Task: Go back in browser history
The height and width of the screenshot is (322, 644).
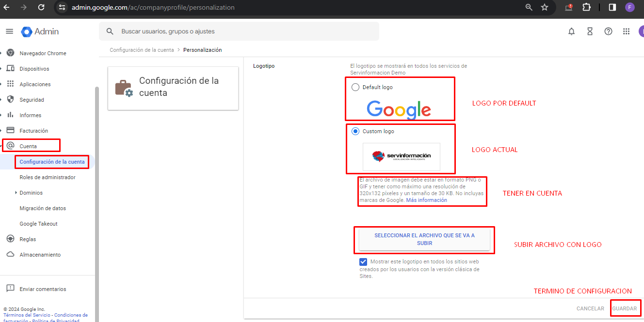Action: 7,7
